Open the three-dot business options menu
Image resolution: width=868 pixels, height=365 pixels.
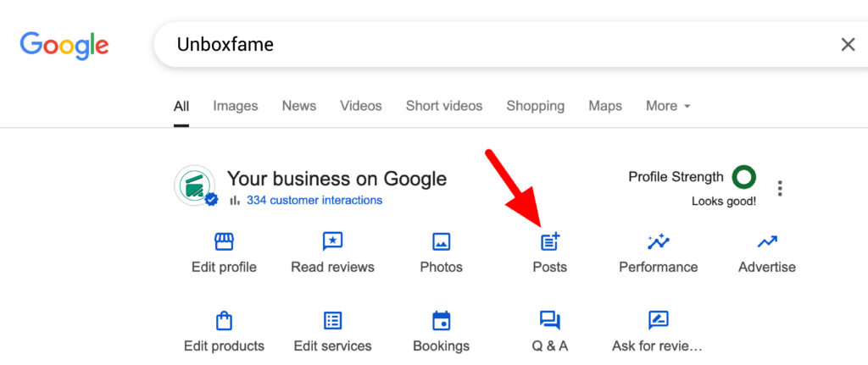(x=780, y=189)
